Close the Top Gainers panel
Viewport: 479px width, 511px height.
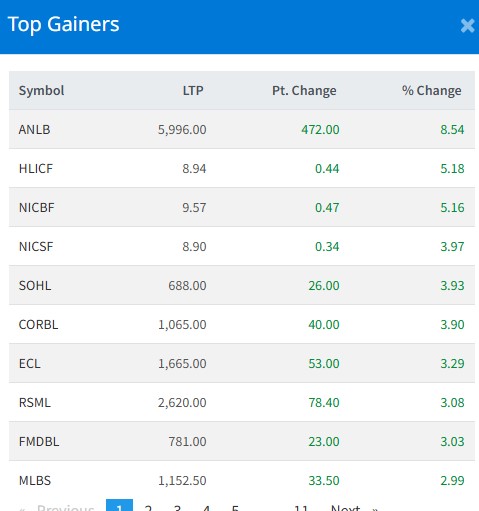pyautogui.click(x=467, y=26)
